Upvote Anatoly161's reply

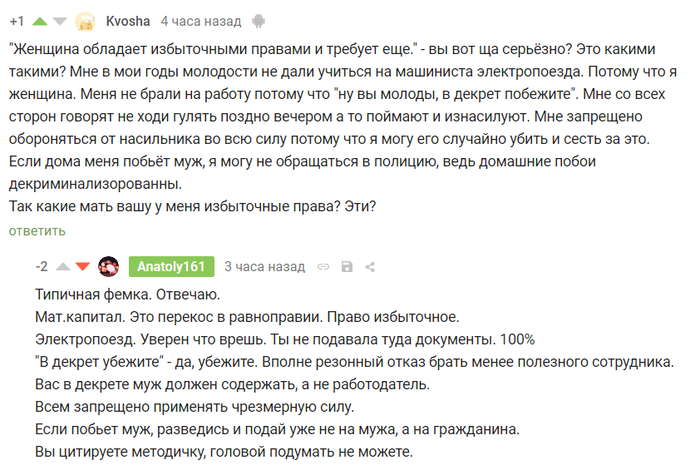pyautogui.click(x=63, y=267)
